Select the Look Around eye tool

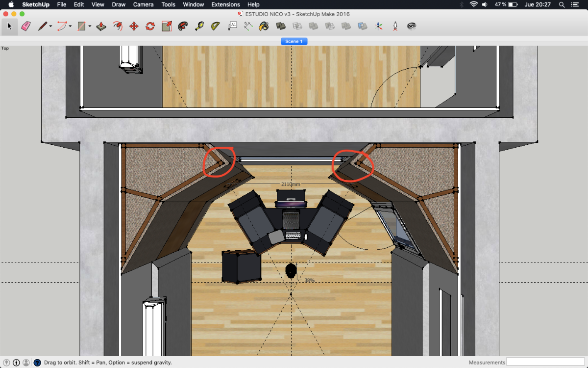[x=412, y=26]
